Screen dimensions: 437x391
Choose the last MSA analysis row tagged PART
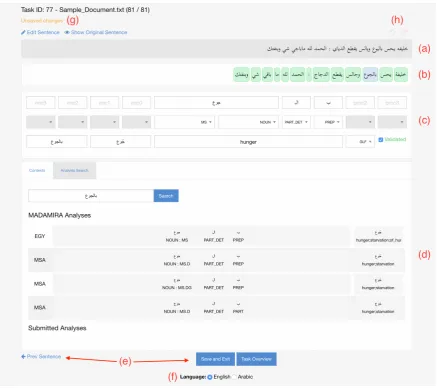[217, 308]
